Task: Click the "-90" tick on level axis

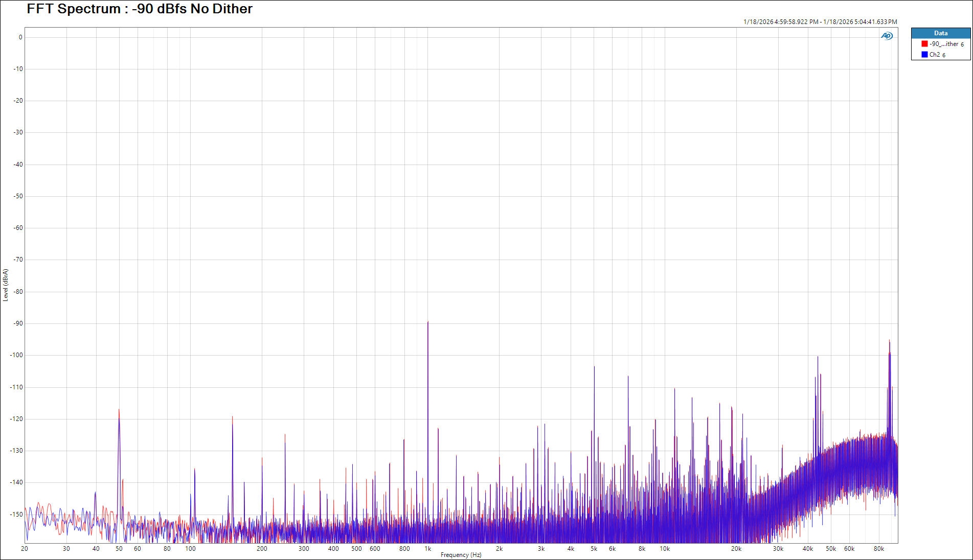Action: [x=18, y=323]
